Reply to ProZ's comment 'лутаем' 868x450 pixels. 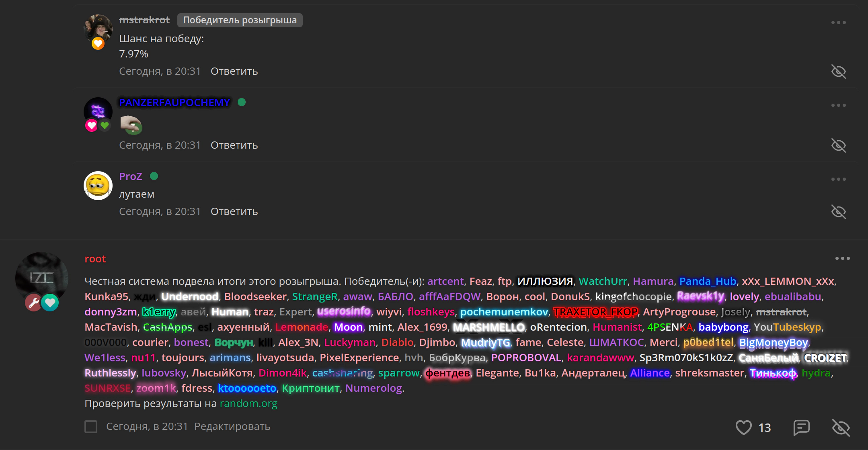pyautogui.click(x=234, y=212)
